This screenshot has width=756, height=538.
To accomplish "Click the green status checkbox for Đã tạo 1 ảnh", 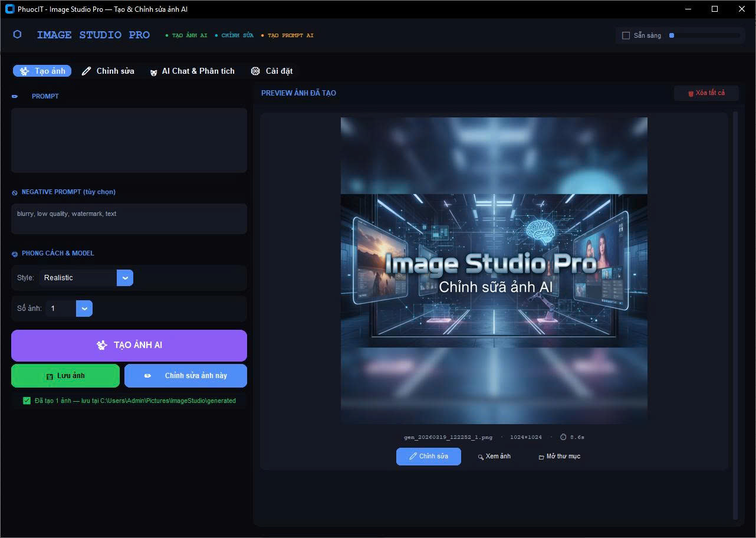I will (27, 401).
